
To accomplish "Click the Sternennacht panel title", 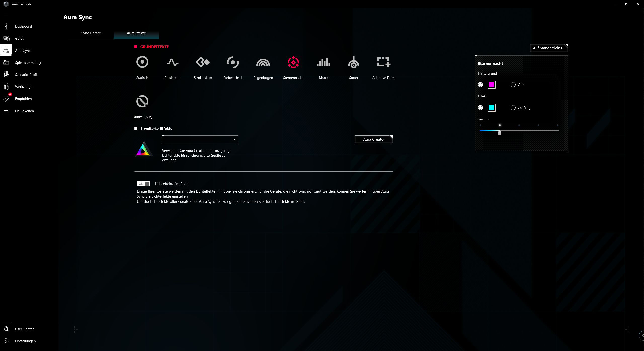I will (x=490, y=64).
